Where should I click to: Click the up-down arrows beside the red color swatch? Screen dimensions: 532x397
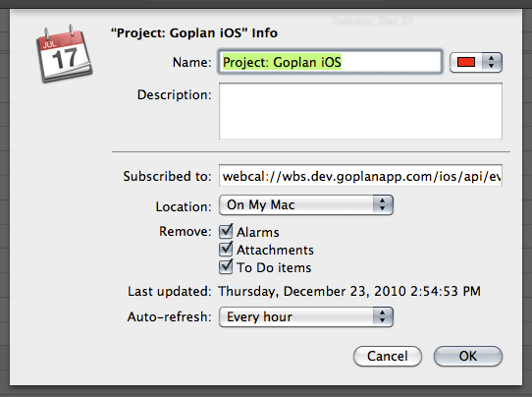492,62
